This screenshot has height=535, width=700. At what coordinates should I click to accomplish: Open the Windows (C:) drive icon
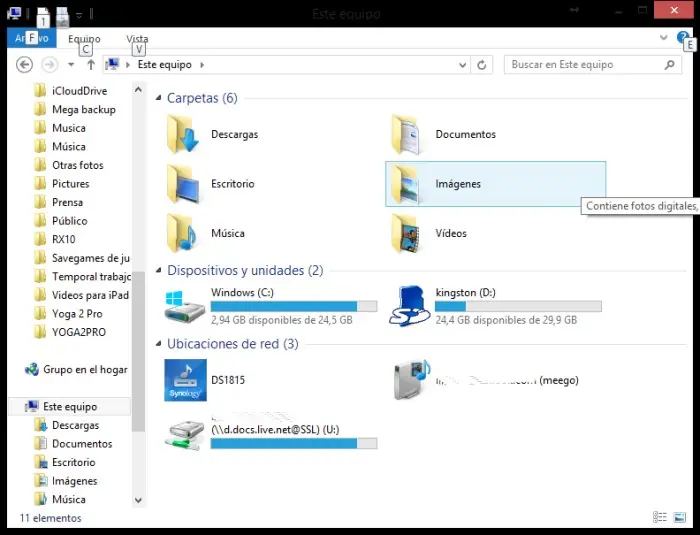click(x=184, y=306)
